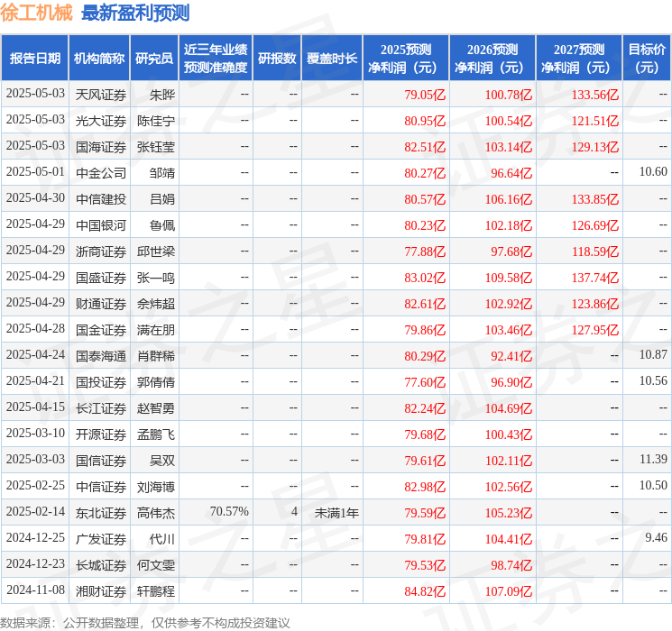Viewport: 672px width, 631px height.
Task: Select the 报告日期 column header
Action: point(34,59)
